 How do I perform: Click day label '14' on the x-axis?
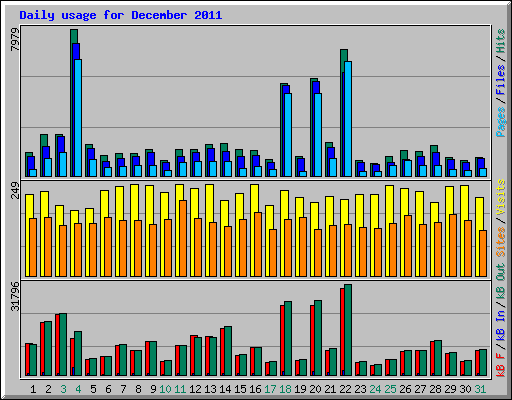(x=225, y=389)
